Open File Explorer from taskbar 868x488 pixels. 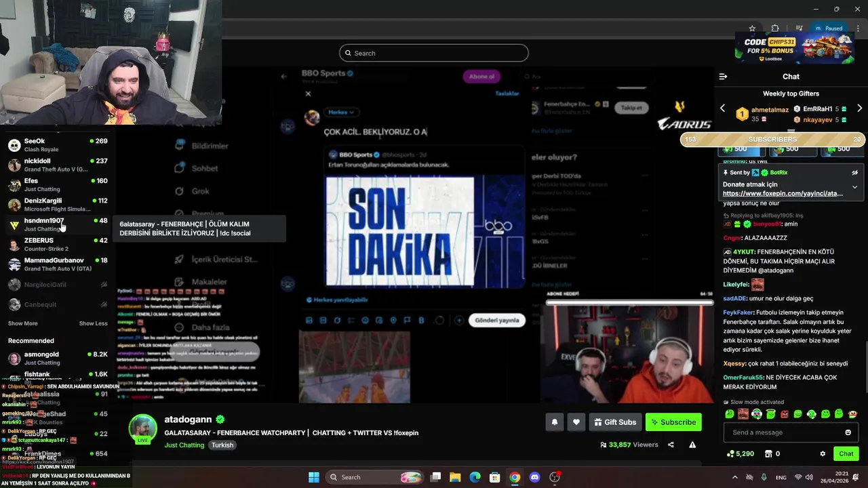(x=455, y=477)
